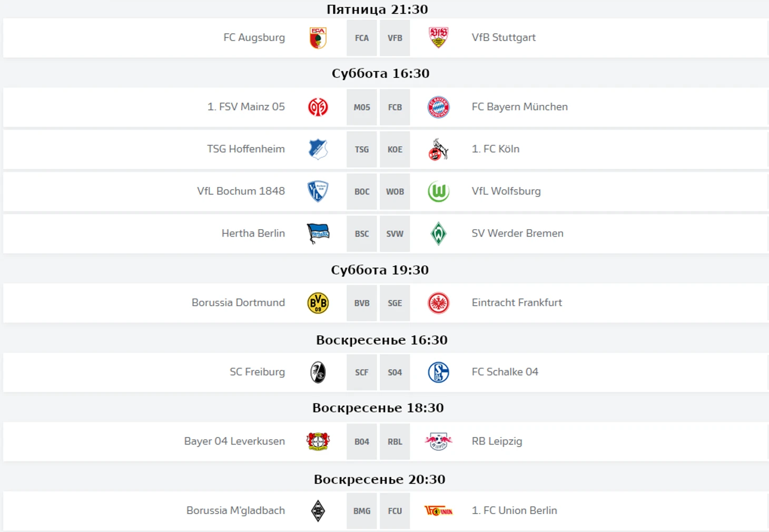Open the TSG Hoffenheim team name
The image size is (769, 532).
[246, 149]
